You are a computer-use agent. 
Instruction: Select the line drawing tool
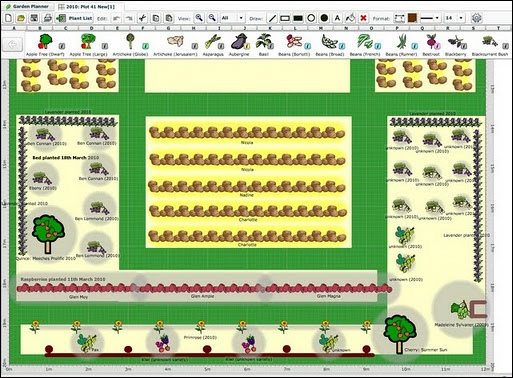(272, 18)
